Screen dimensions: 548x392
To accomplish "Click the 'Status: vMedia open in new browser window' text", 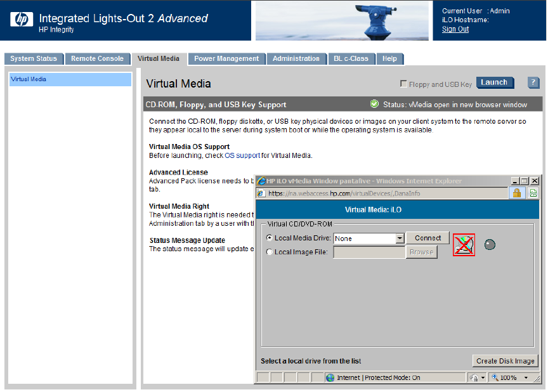I will point(455,105).
